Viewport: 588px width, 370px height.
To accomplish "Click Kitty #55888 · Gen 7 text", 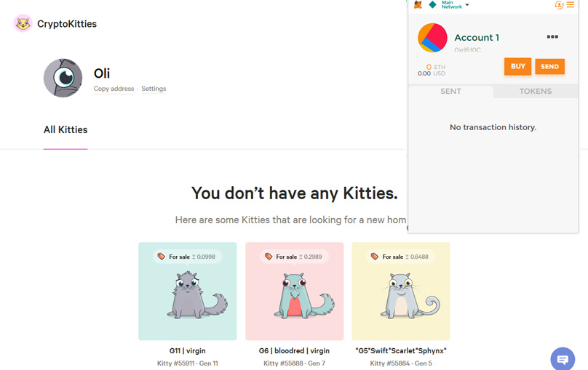I will [x=295, y=363].
